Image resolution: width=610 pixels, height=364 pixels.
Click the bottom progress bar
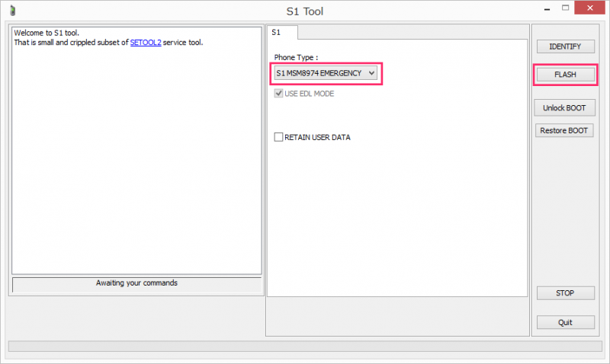(305, 346)
